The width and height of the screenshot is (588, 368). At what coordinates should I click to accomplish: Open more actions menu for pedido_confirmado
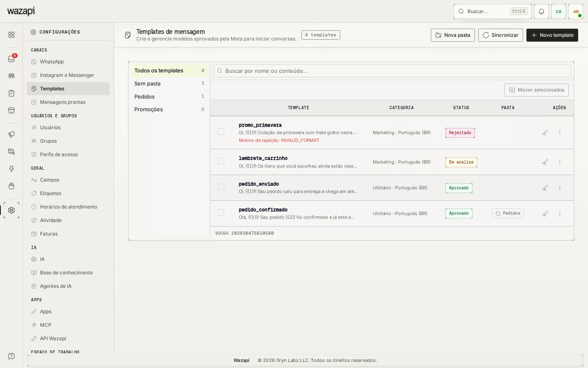(x=560, y=213)
